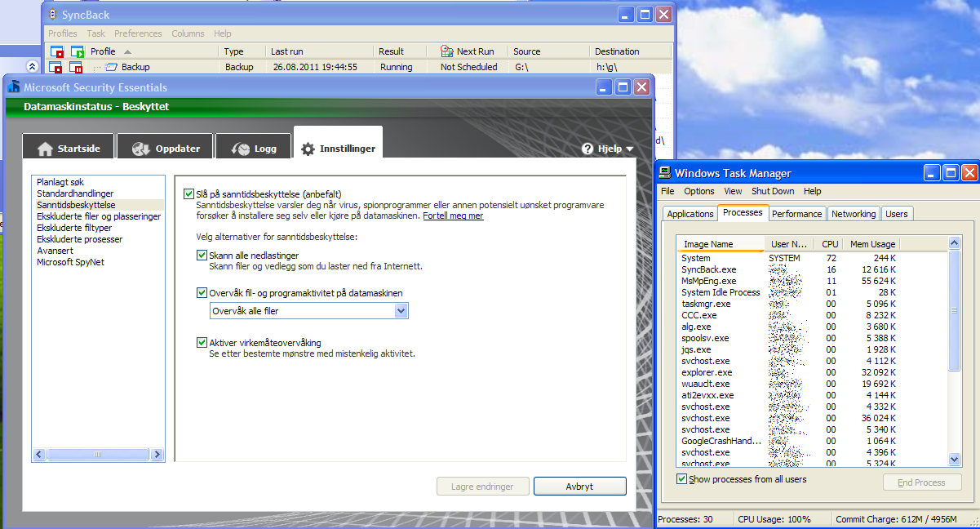Click the Innstillinger gear icon
The height and width of the screenshot is (529, 980).
(308, 149)
